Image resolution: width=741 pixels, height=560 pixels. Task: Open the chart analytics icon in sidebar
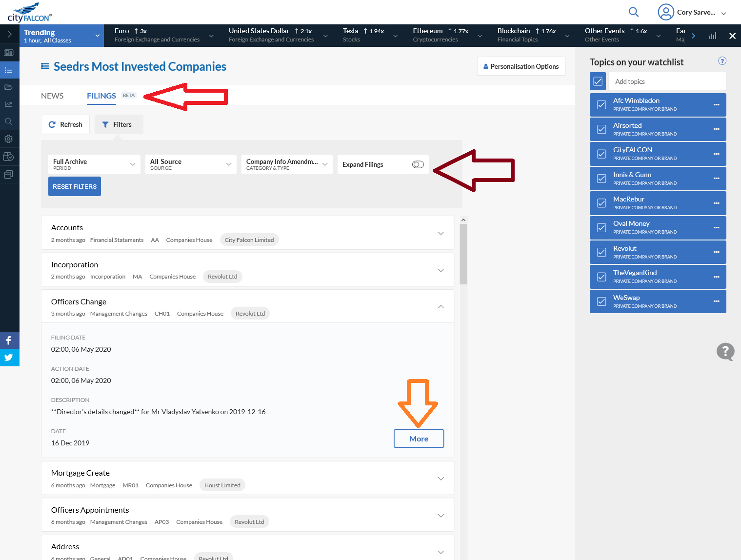(9, 104)
